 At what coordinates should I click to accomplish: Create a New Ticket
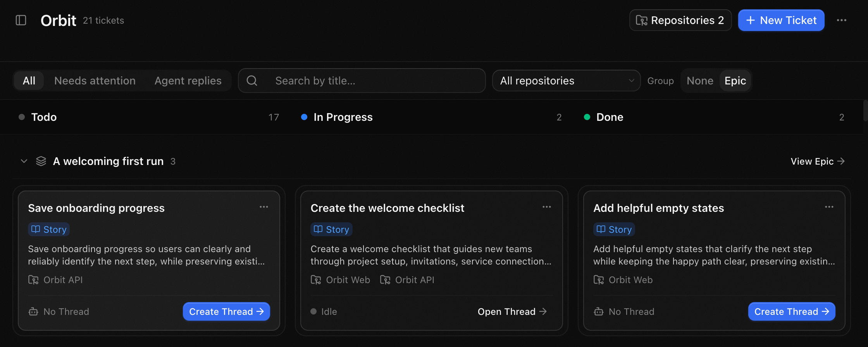(x=781, y=20)
